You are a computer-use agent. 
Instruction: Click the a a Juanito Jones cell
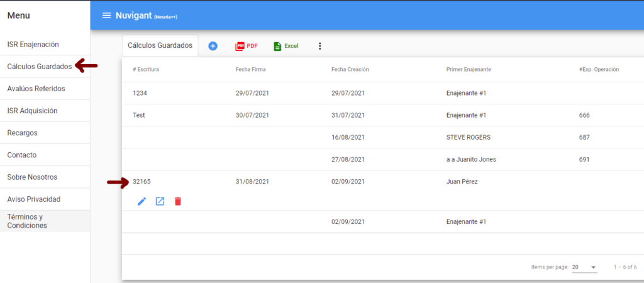click(471, 160)
